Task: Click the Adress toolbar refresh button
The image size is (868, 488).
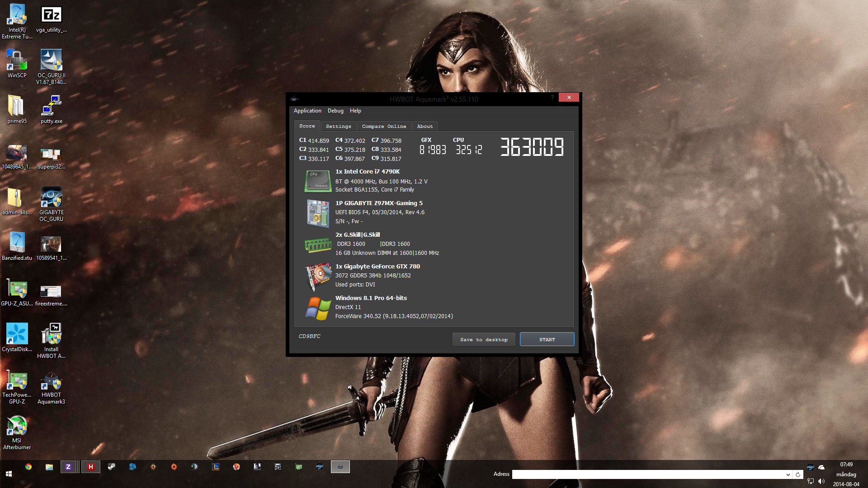Action: [798, 474]
